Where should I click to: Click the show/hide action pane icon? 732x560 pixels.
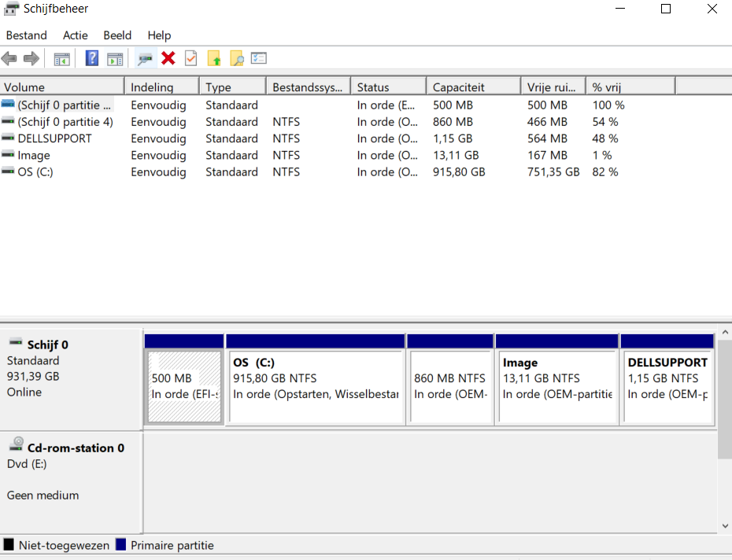[x=115, y=58]
